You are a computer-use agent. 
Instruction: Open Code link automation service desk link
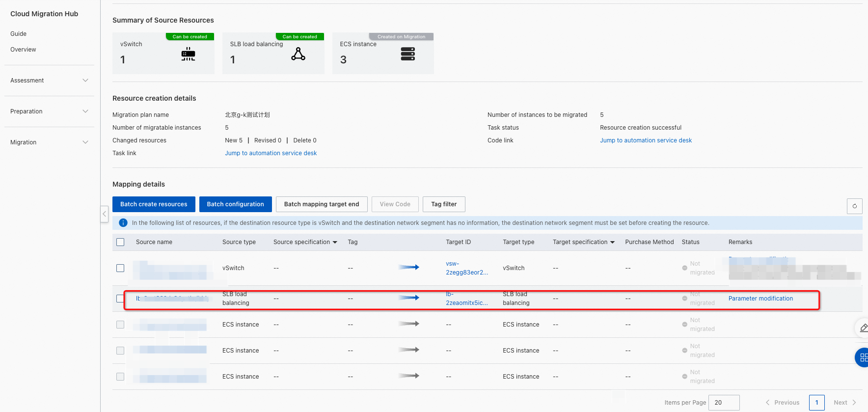[646, 140]
